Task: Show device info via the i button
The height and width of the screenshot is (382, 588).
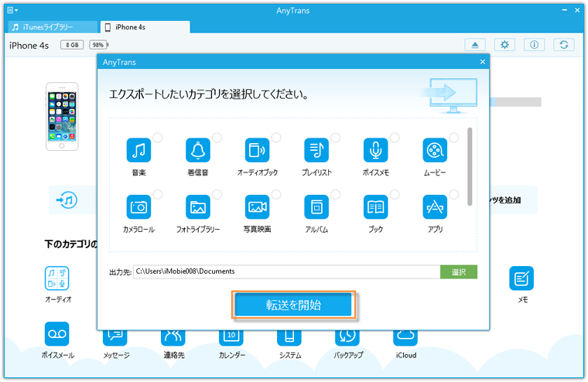Action: pos(535,45)
